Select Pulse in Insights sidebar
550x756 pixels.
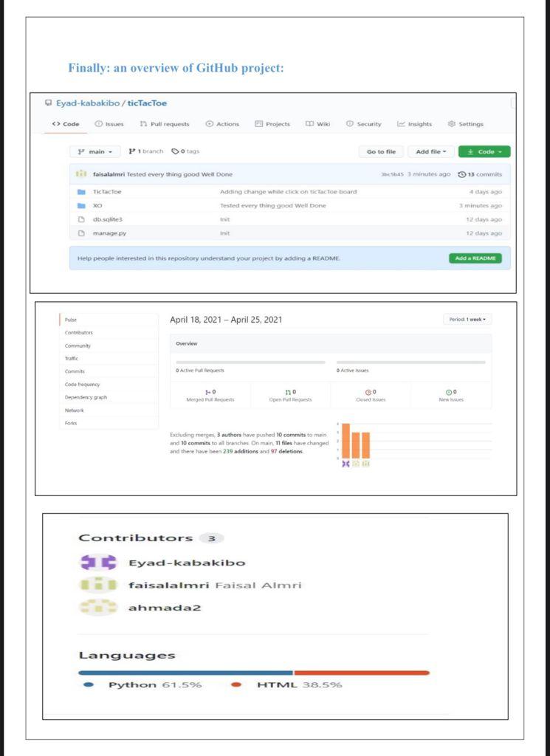(71, 320)
